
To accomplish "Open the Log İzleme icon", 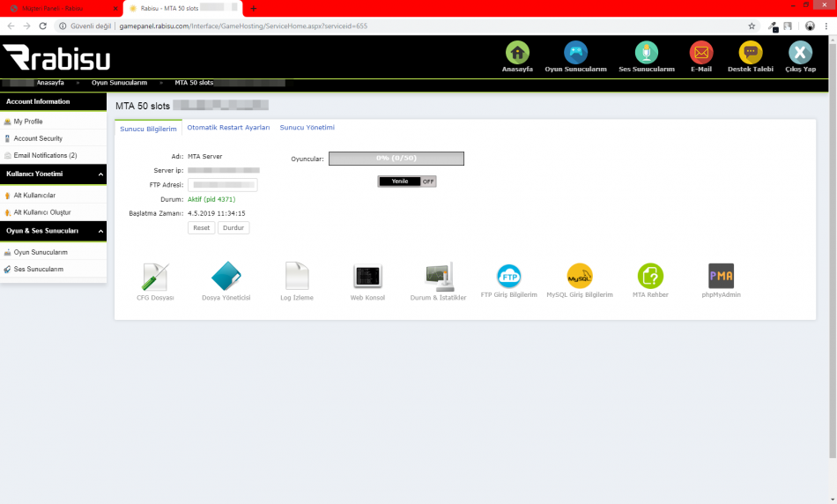I will (x=297, y=276).
